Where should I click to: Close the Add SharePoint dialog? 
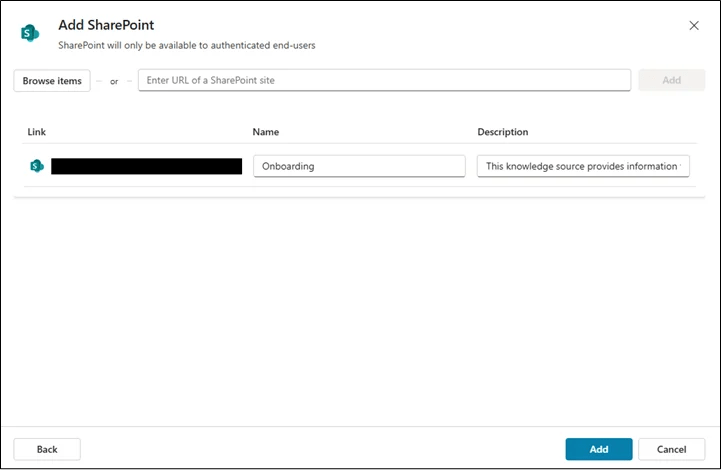coord(694,25)
